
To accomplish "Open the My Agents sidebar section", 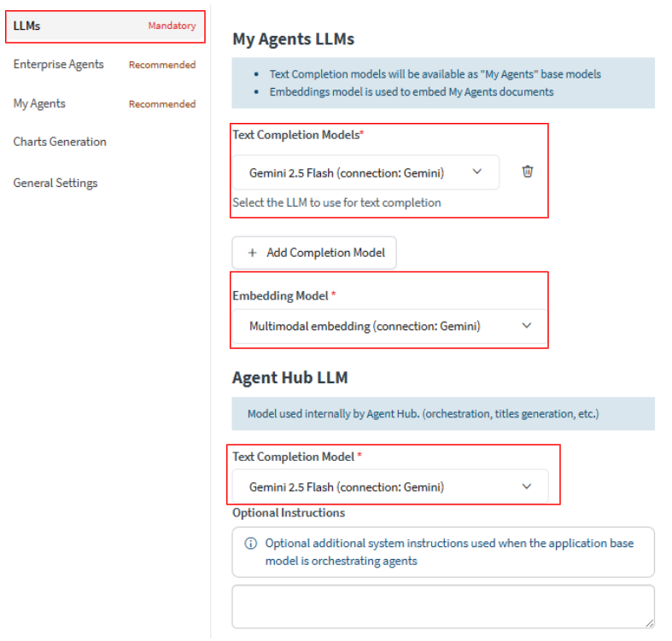I will (39, 103).
